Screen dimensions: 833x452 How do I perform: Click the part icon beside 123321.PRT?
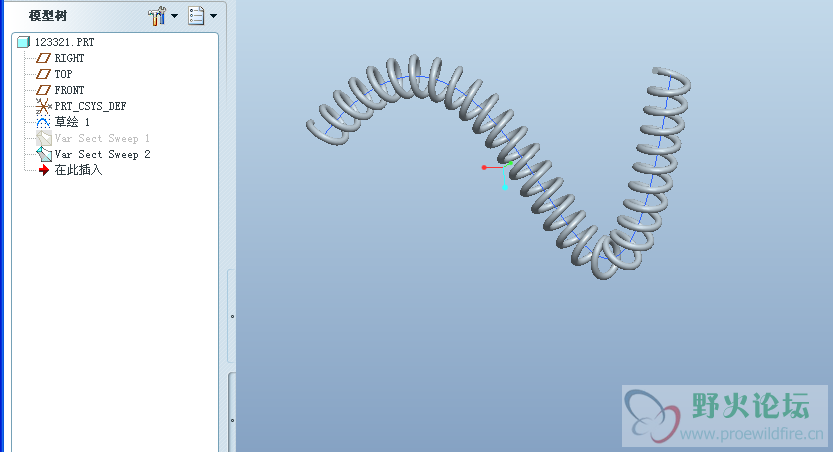23,42
